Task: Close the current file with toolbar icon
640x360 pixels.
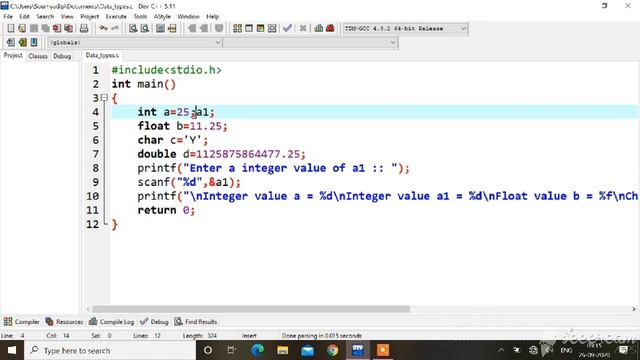Action: tap(57, 28)
